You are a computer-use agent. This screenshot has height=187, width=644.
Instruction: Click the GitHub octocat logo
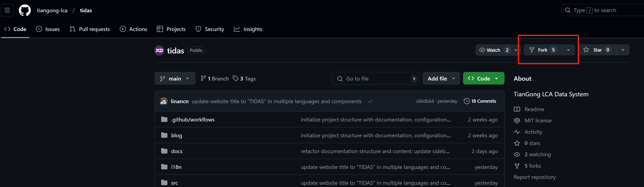point(25,10)
